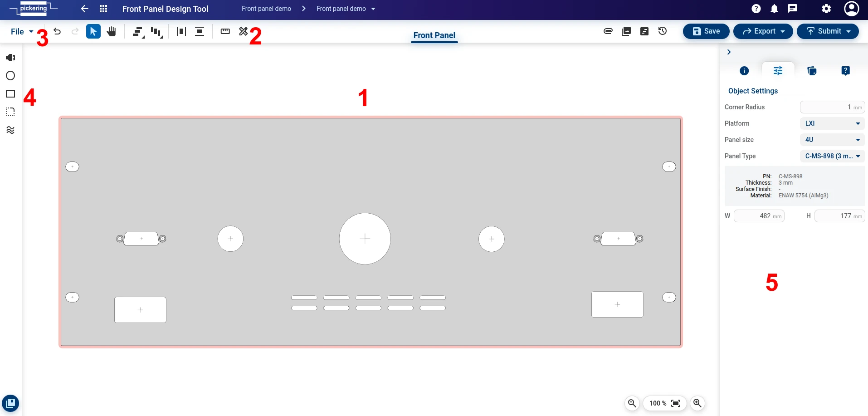868x416 pixels.
Task: Redo the last undone action
Action: tap(75, 31)
